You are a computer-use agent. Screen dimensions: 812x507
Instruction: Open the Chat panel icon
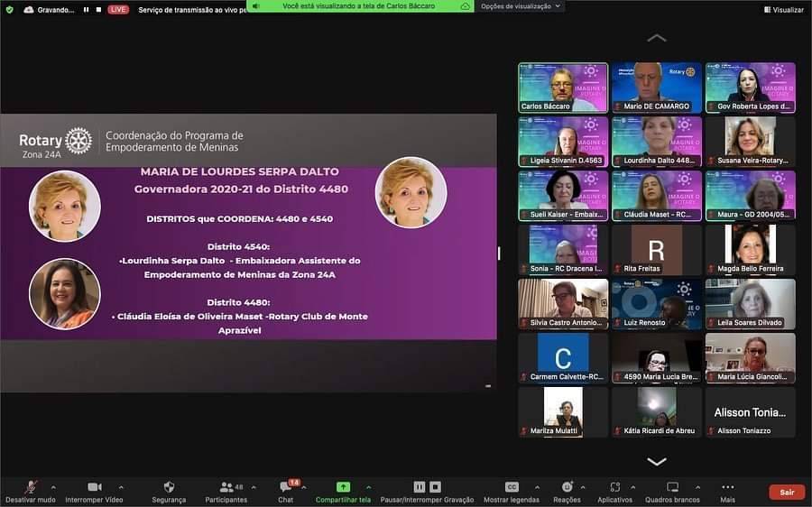pyautogui.click(x=285, y=487)
